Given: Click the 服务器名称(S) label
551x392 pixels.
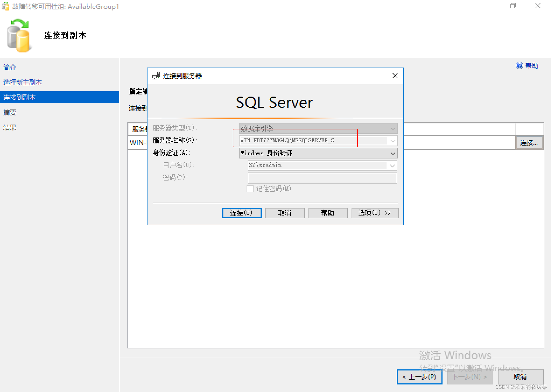Looking at the screenshot, I should pyautogui.click(x=175, y=140).
